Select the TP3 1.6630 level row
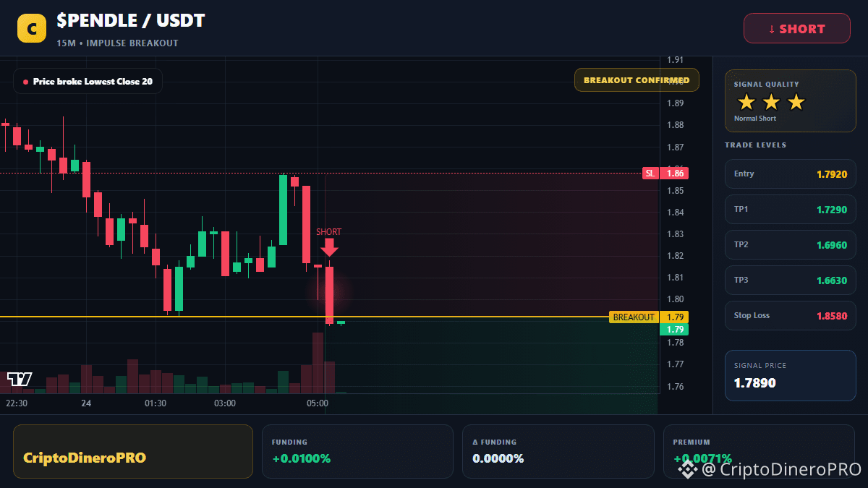Image resolution: width=868 pixels, height=488 pixels. tap(791, 281)
